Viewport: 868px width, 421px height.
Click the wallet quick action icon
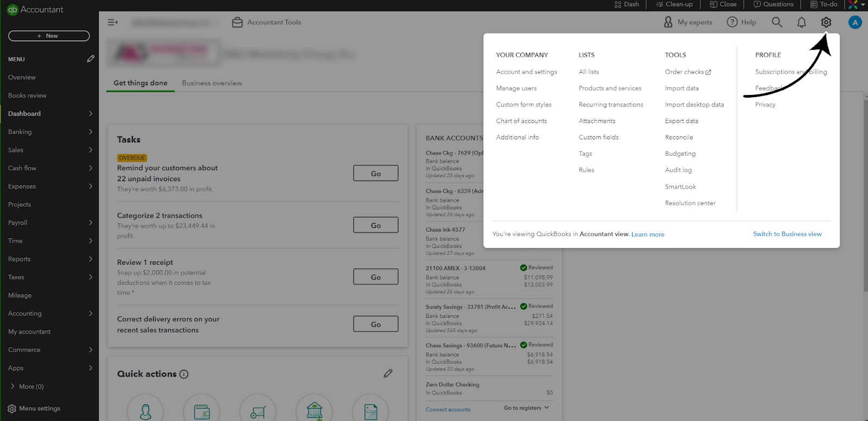pos(202,411)
